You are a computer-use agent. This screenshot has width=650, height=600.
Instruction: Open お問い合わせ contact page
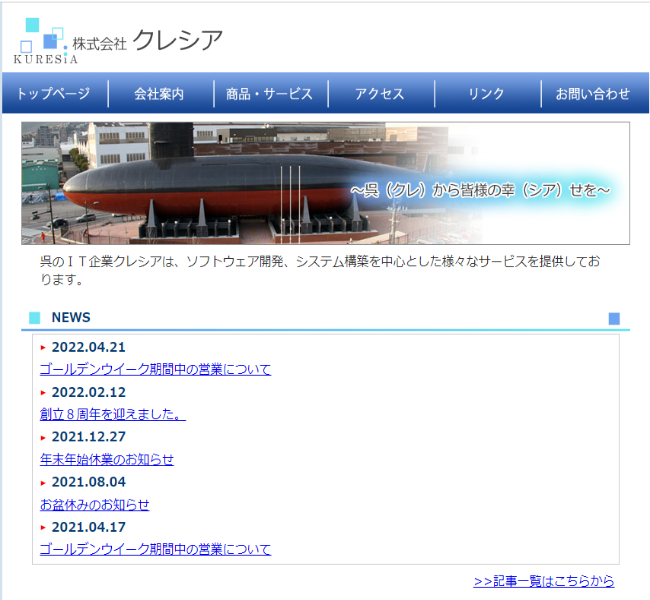click(x=593, y=94)
